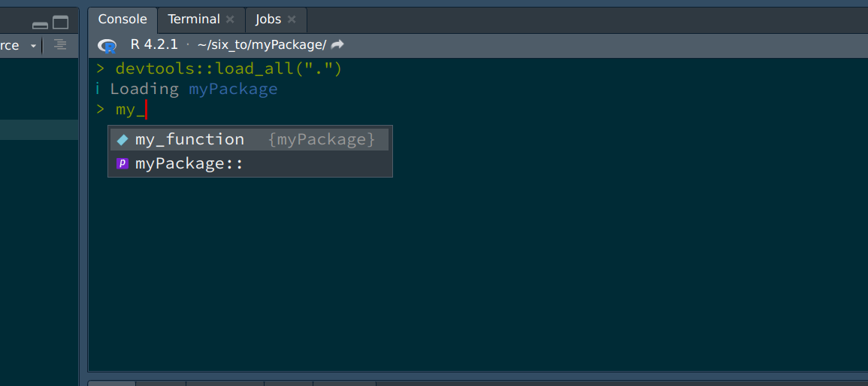The height and width of the screenshot is (386, 868).
Task: Switch to the Console tab
Action: 122,20
